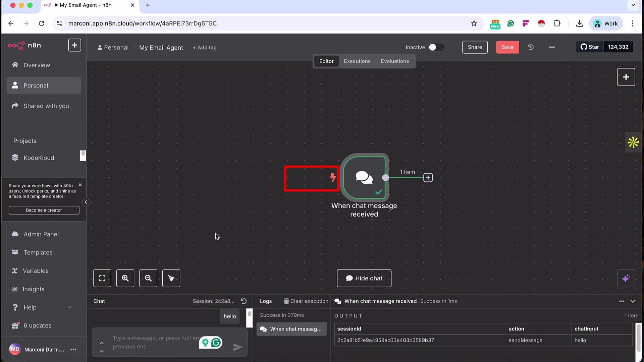Image resolution: width=644 pixels, height=362 pixels.
Task: Bookmark page with star icon
Action: pyautogui.click(x=474, y=23)
